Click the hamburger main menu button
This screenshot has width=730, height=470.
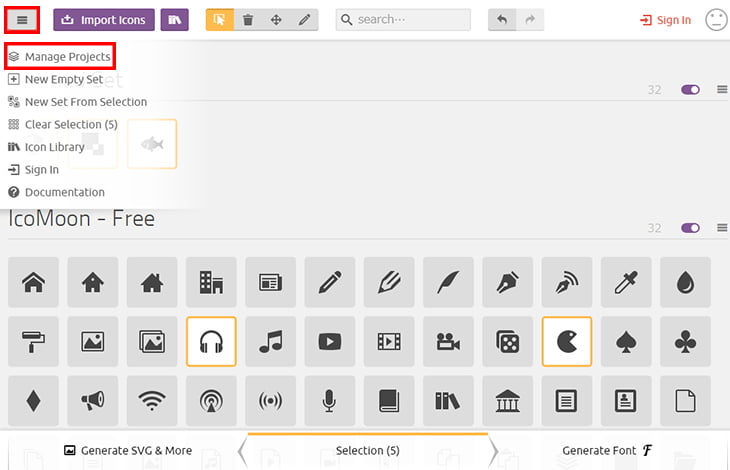click(x=22, y=19)
